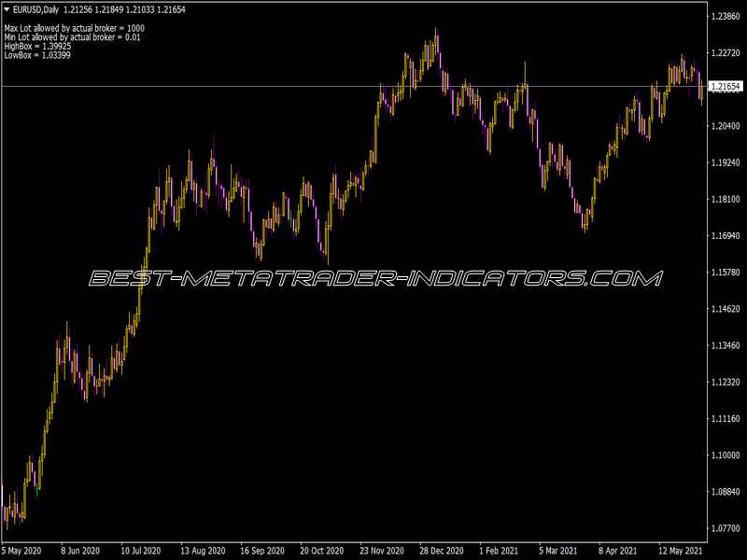Click the chart menu triangle beside EURUSD,Daily
The width and height of the screenshot is (747, 560).
(x=7, y=9)
